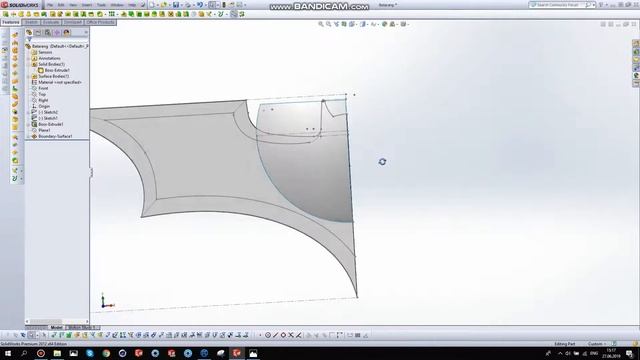640x360 pixels.
Task: Switch to the Evaluate tab
Action: tap(51, 22)
